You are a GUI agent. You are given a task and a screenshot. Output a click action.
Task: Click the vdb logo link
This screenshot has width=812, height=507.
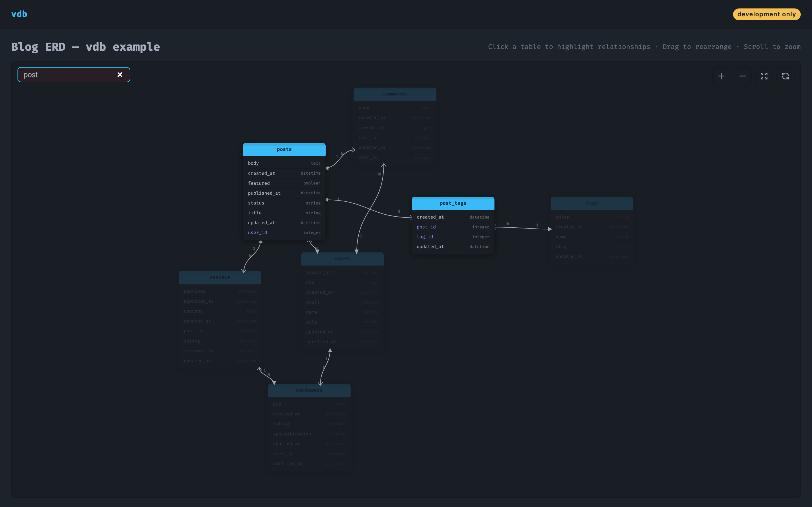tap(19, 14)
